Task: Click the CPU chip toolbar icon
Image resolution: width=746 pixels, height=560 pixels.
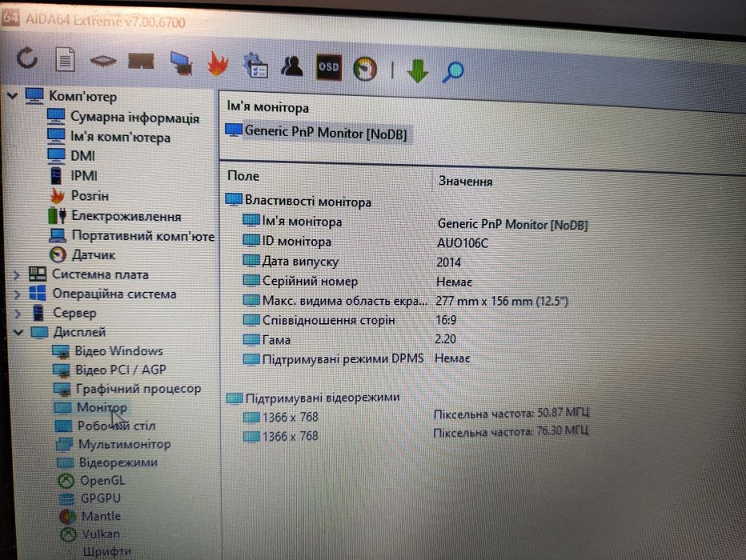Action: (x=103, y=61)
